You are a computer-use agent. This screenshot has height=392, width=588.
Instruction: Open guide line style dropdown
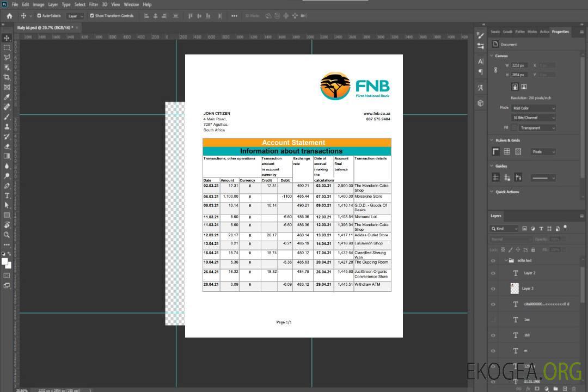tap(543, 178)
